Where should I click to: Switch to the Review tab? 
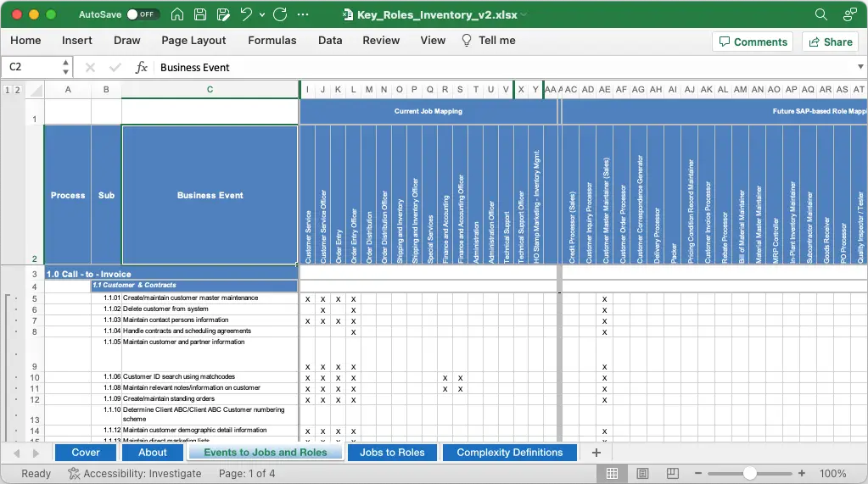(381, 41)
